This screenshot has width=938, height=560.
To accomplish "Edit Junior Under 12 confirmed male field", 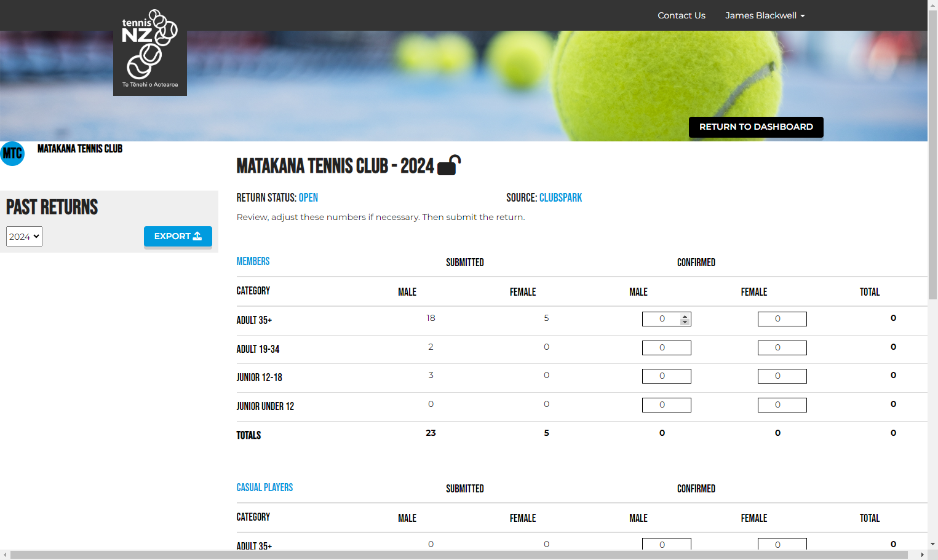I will pos(666,405).
